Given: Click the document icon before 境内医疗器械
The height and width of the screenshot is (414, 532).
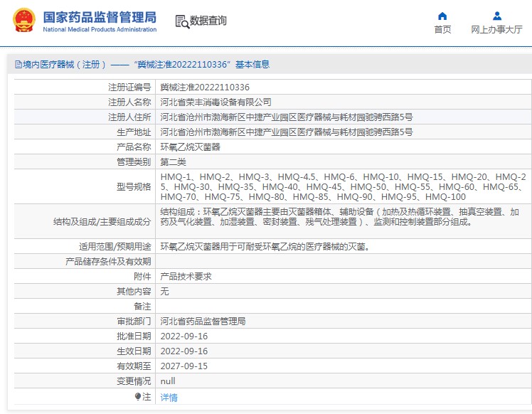Looking at the screenshot, I should [18, 65].
